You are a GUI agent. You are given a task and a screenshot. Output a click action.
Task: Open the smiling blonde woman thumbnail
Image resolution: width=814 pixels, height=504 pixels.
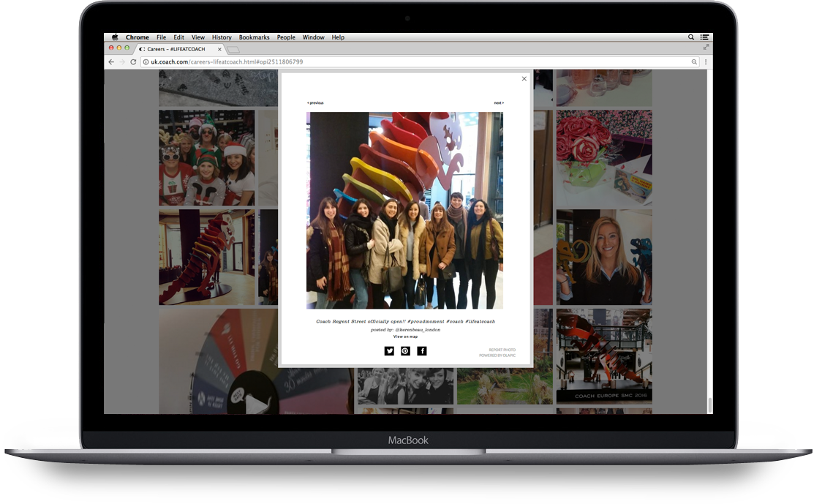[604, 257]
